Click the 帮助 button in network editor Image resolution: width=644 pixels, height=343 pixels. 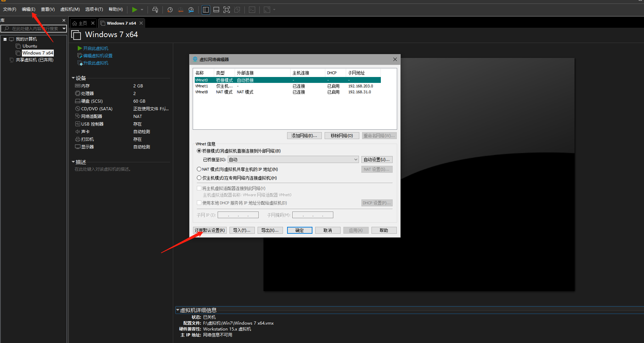pos(384,230)
